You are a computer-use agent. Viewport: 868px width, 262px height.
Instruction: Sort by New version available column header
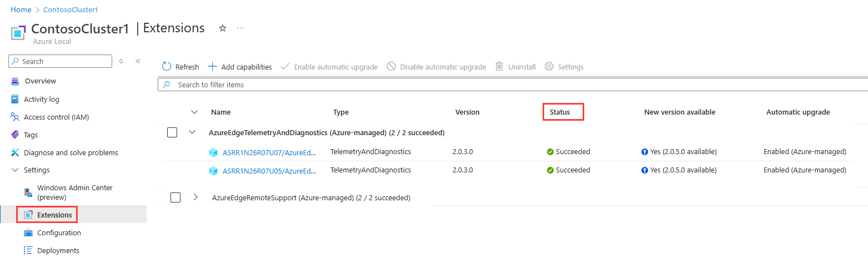click(x=680, y=112)
